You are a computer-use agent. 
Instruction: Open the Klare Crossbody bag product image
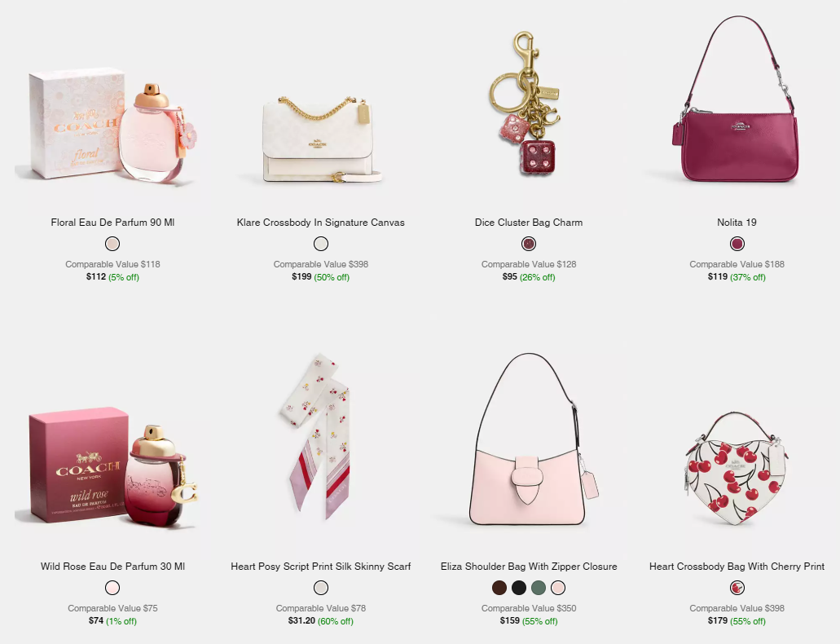pyautogui.click(x=321, y=139)
